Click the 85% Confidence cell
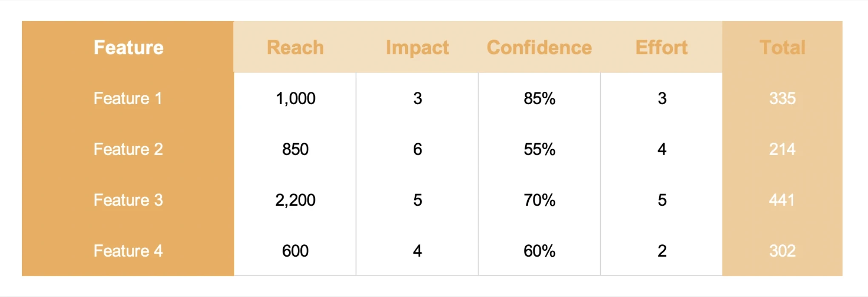This screenshot has width=868, height=297. [x=539, y=98]
